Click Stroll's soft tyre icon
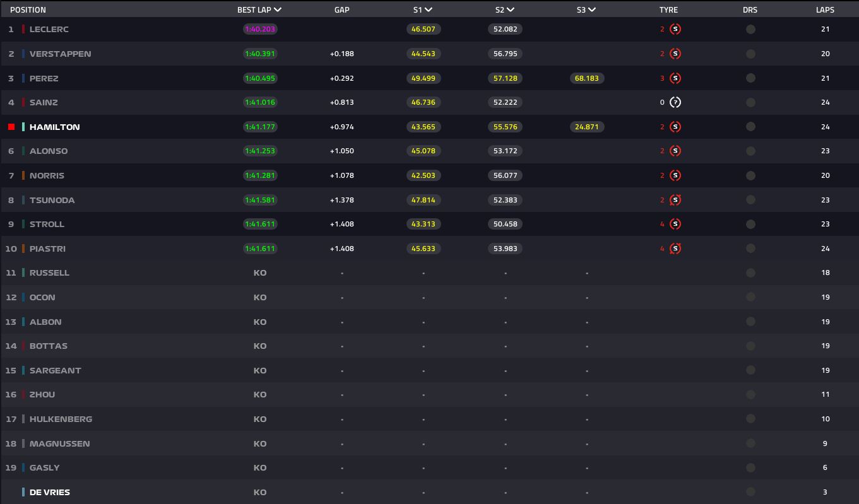This screenshot has width=859, height=504. 675,224
